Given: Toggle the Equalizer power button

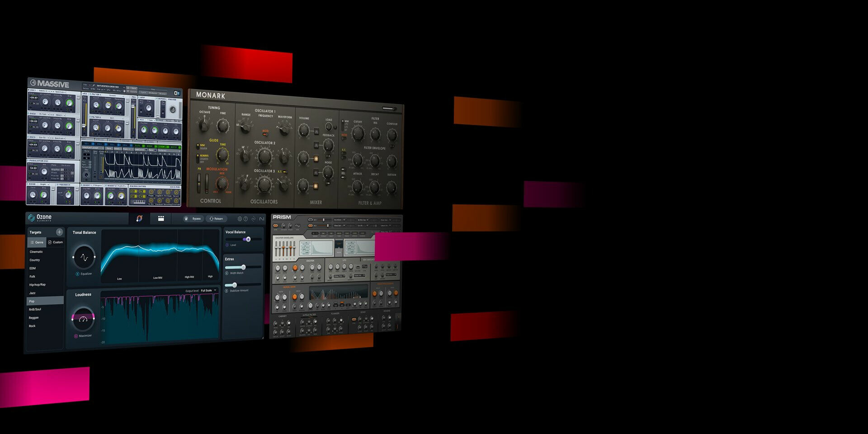Looking at the screenshot, I should coord(77,274).
